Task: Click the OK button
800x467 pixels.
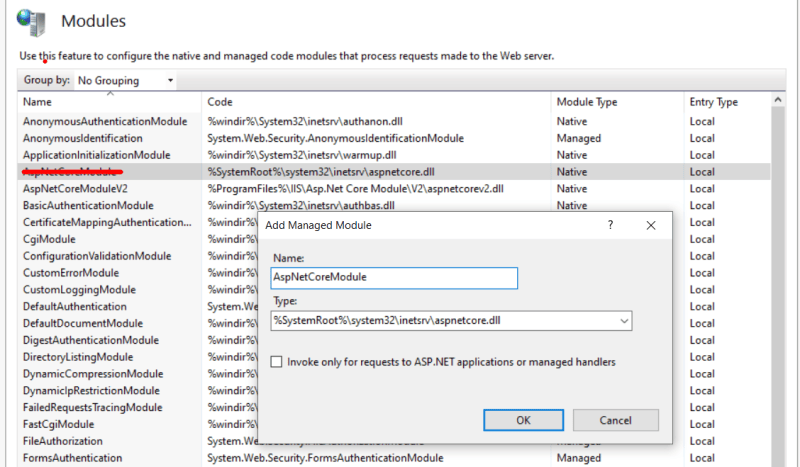Action: point(523,420)
